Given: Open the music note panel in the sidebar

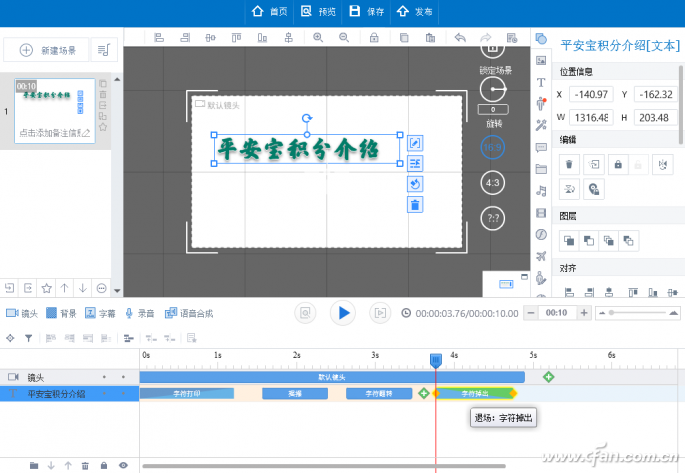Looking at the screenshot, I should point(541,190).
